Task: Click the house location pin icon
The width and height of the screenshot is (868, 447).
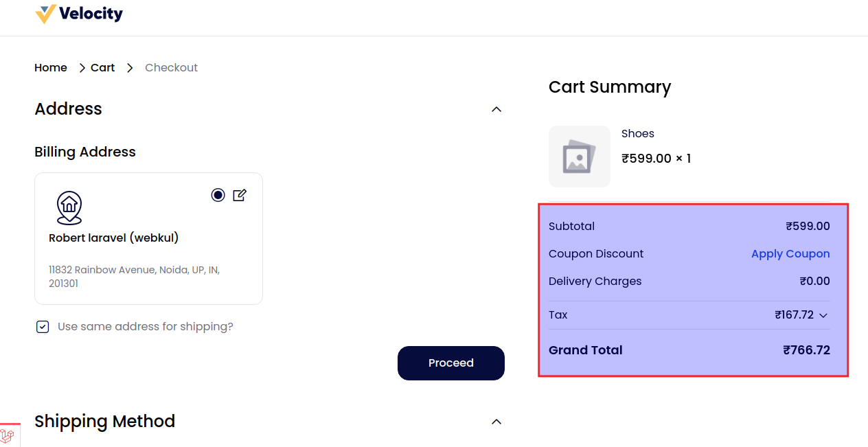Action: 69,208
